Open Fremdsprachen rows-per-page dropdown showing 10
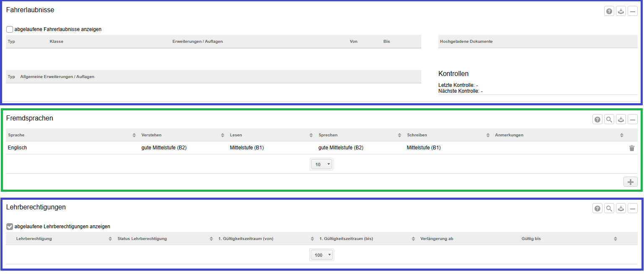This screenshot has height=274, width=644. pyautogui.click(x=322, y=164)
